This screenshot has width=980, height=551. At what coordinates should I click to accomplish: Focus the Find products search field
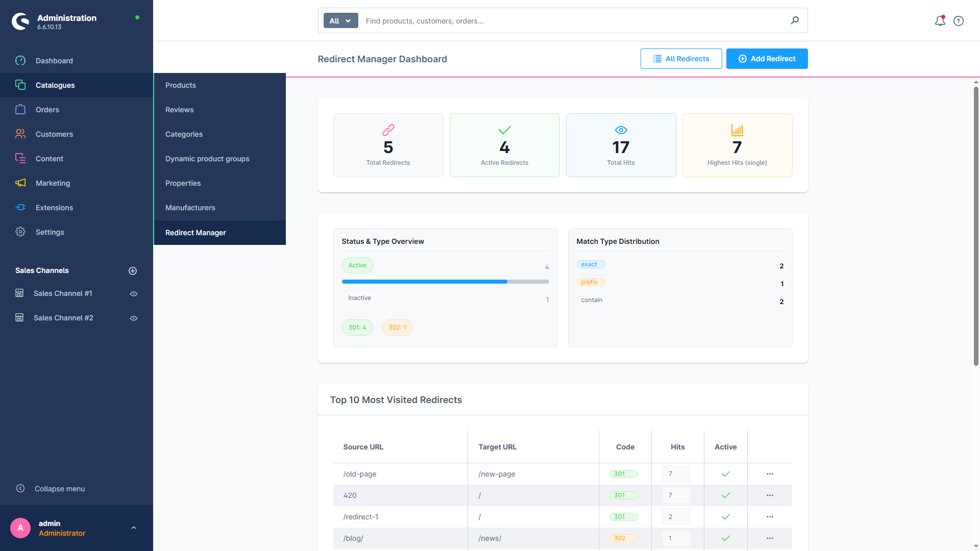click(574, 21)
